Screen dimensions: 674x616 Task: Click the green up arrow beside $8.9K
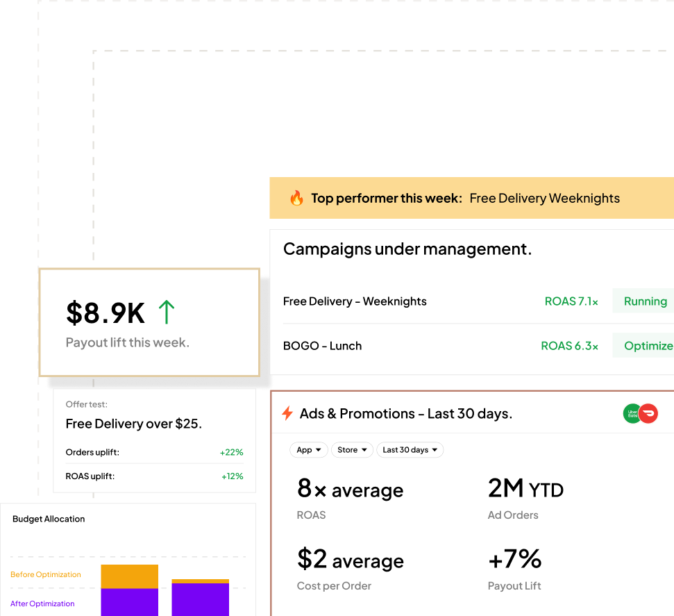[166, 313]
